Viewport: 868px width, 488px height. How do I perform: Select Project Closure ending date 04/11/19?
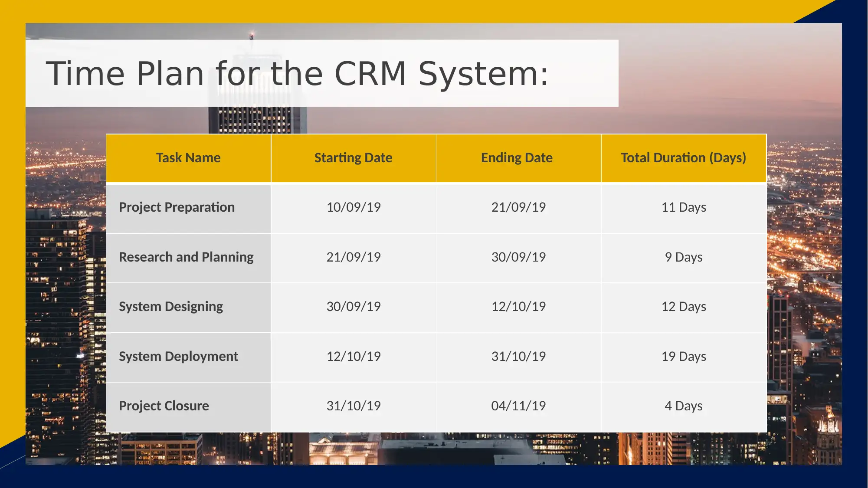(x=518, y=407)
